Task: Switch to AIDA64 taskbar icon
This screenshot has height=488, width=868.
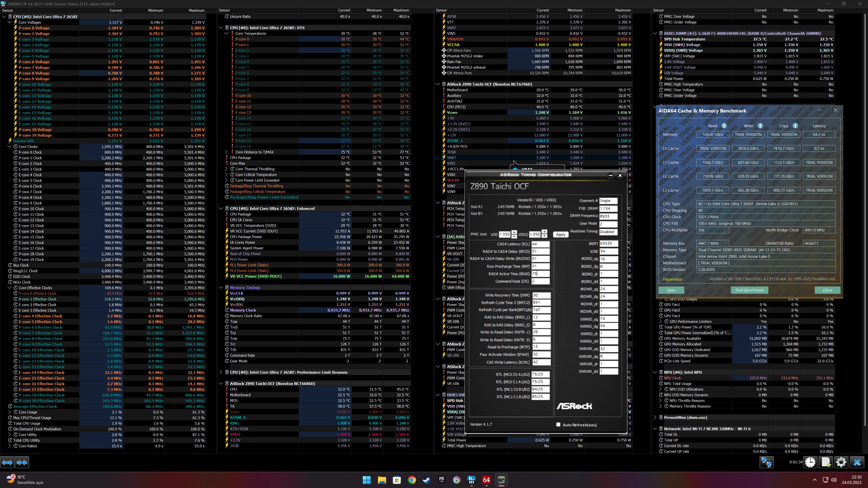Action: click(486, 480)
